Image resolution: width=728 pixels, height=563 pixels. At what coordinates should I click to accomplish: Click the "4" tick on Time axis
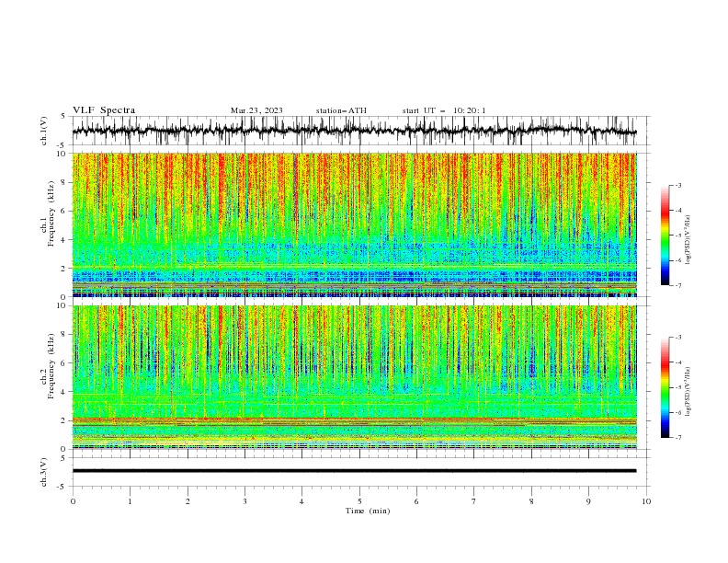pyautogui.click(x=301, y=501)
